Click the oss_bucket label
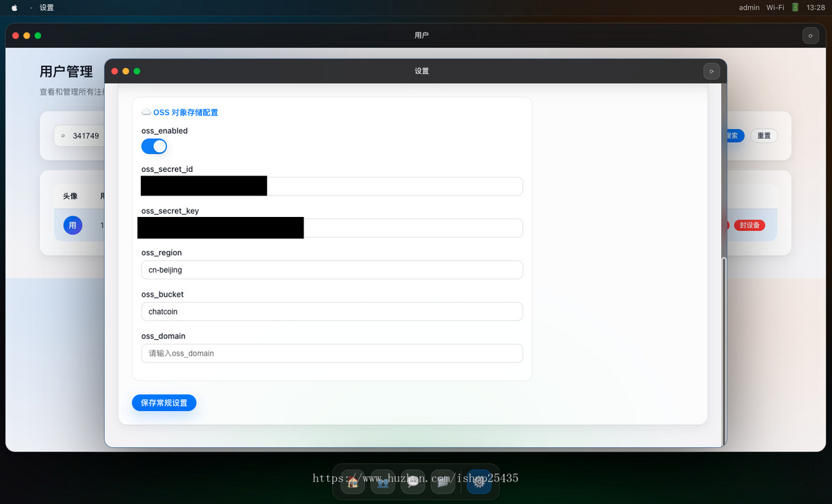The height and width of the screenshot is (504, 832). 162,295
